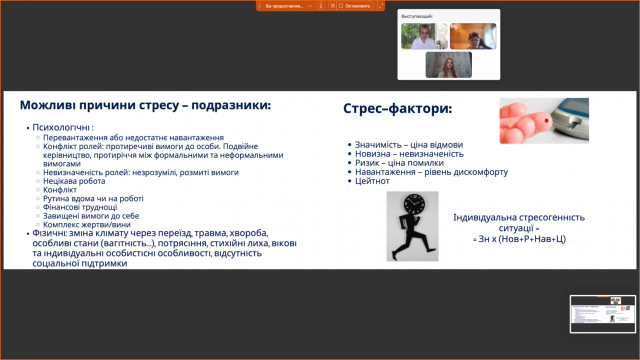640x360 pixels.
Task: Click 'Новизна – невизначеність' bullet
Action: tap(409, 154)
